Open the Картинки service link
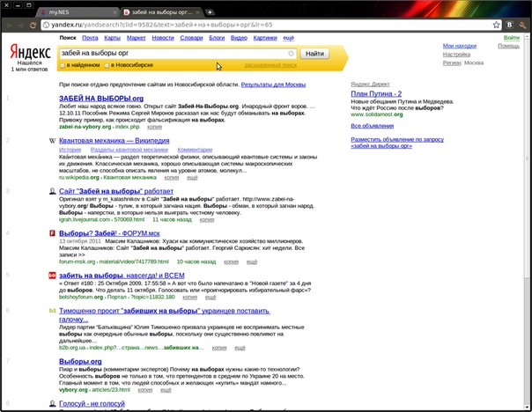This screenshot has width=532, height=412. point(265,38)
